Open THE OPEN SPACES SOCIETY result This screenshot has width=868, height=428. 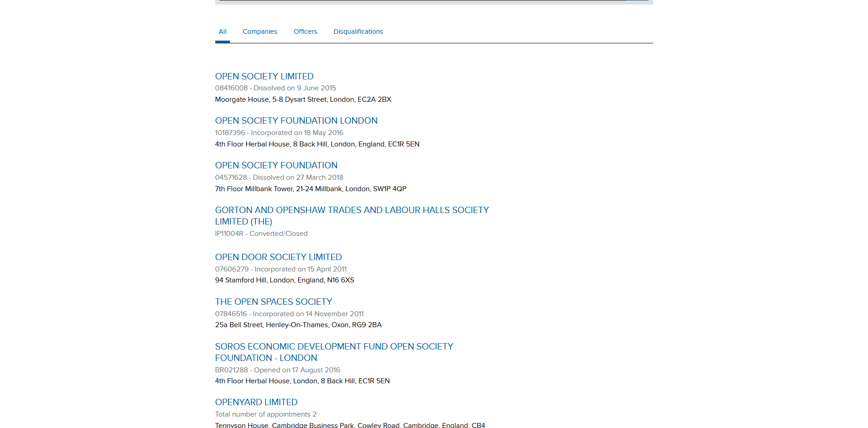click(x=274, y=302)
